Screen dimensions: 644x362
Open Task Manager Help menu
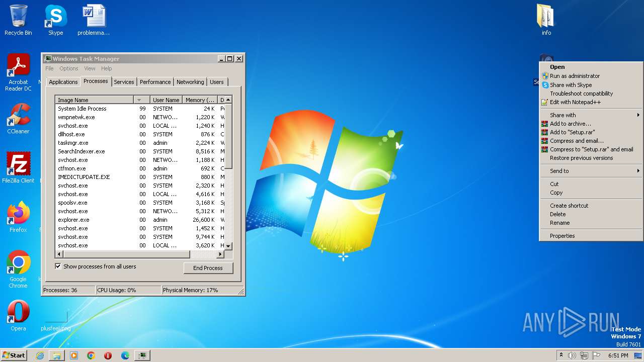click(106, 68)
